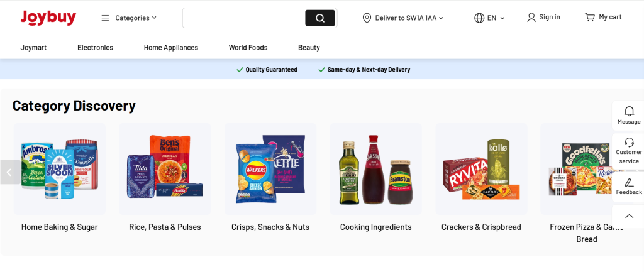Select the Home Appliances nav item
The width and height of the screenshot is (644, 272).
(171, 48)
